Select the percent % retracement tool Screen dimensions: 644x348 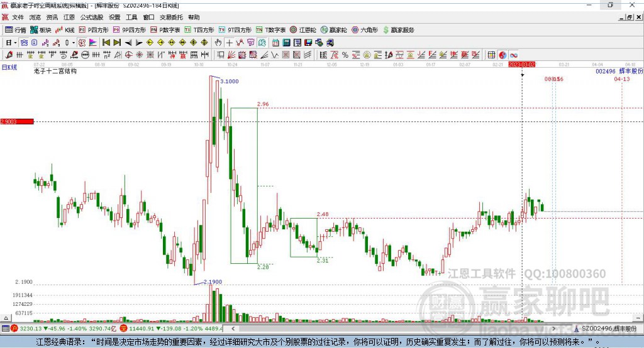[x=345, y=55]
